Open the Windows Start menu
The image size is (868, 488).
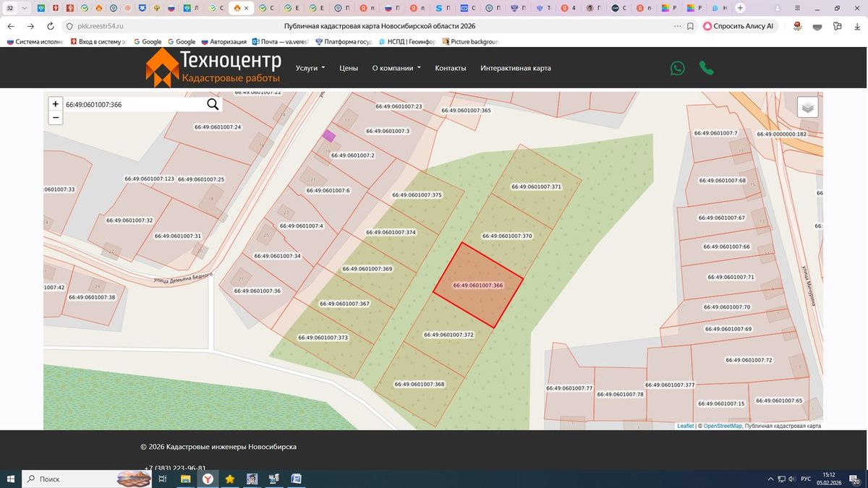point(11,479)
